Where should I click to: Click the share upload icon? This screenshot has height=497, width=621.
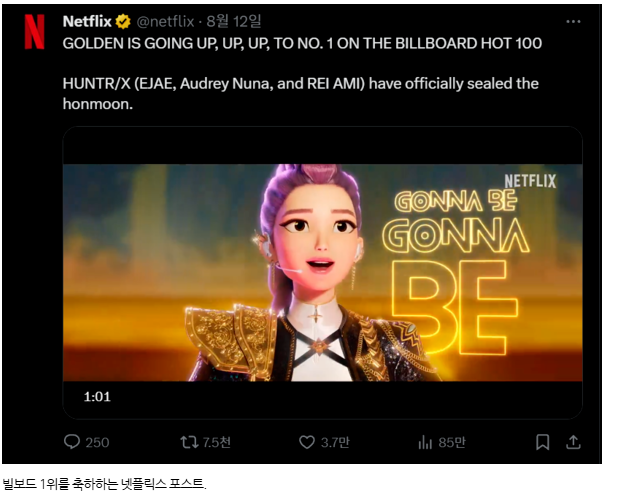click(573, 442)
